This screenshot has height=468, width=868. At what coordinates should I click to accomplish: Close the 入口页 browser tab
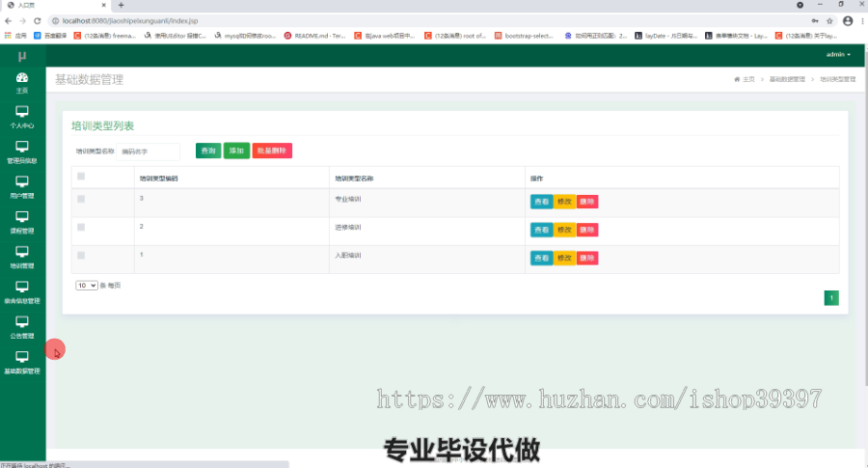(104, 5)
